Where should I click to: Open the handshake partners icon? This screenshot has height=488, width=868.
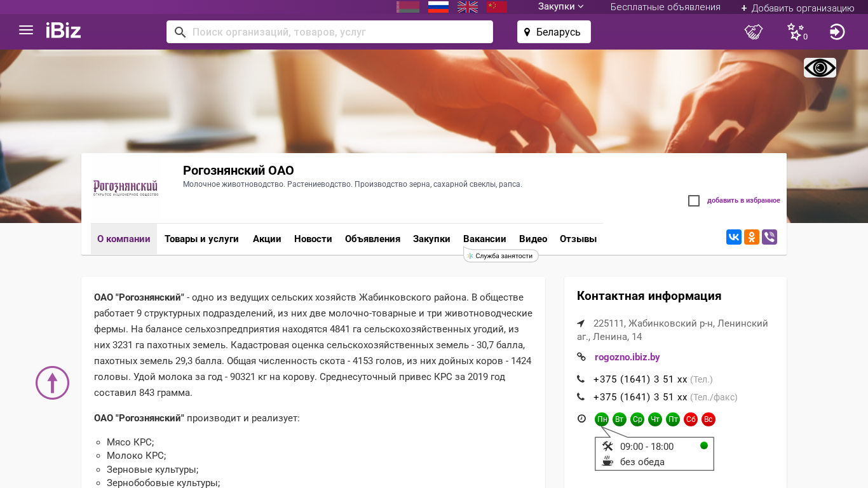click(x=754, y=32)
